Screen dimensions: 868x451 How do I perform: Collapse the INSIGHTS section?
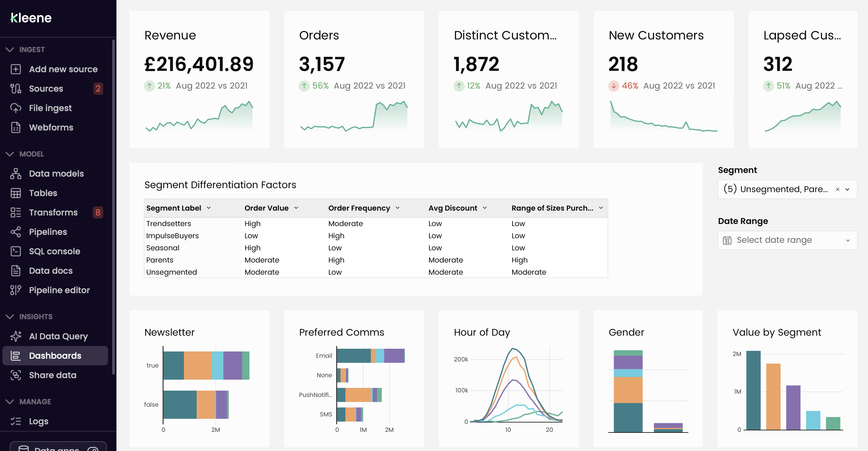pos(10,317)
